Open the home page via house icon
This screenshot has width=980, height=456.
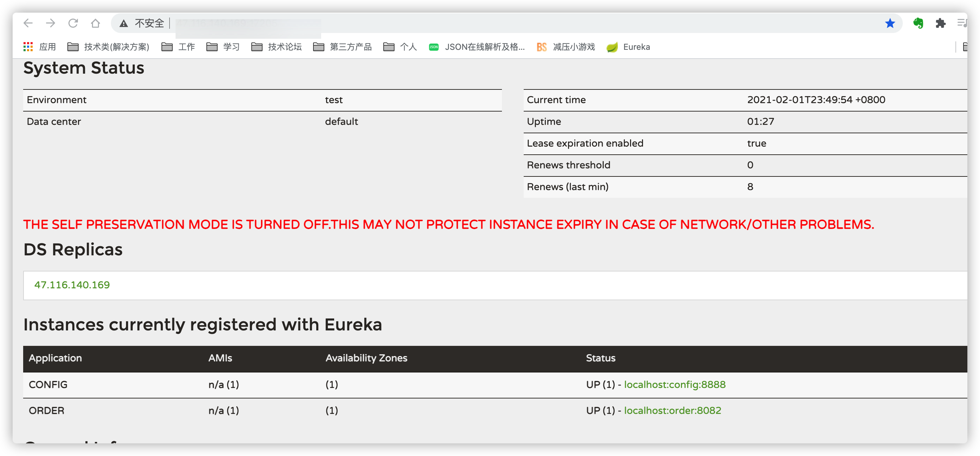[x=95, y=23]
